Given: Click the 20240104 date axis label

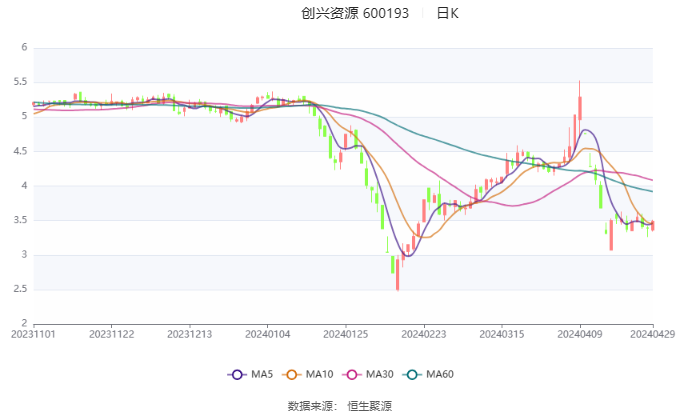Looking at the screenshot, I should (x=268, y=334).
